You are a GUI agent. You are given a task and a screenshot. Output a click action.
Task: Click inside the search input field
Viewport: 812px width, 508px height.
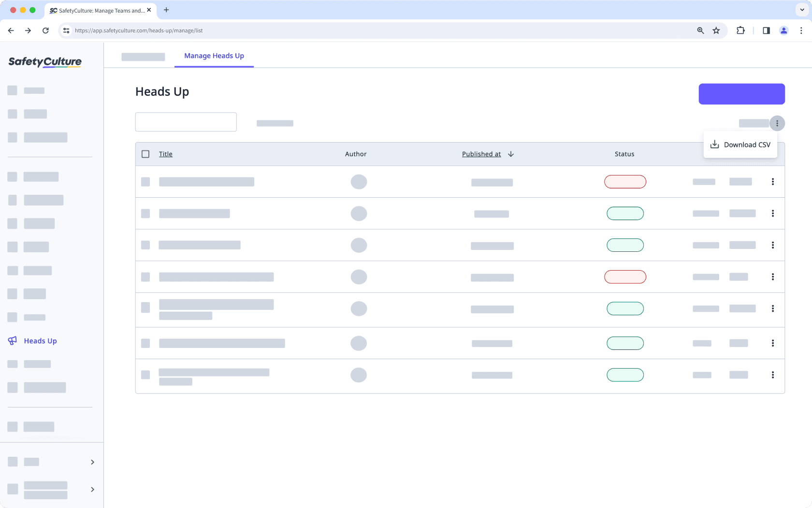[186, 122]
